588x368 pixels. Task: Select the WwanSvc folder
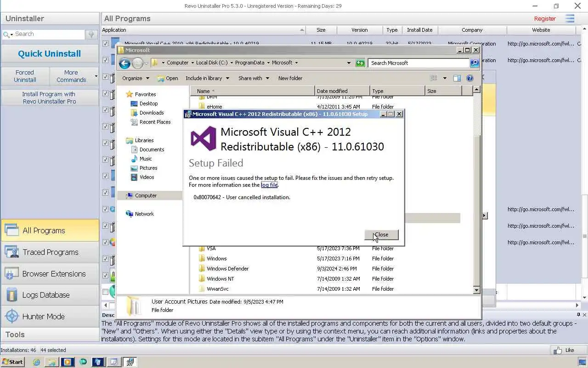click(217, 289)
